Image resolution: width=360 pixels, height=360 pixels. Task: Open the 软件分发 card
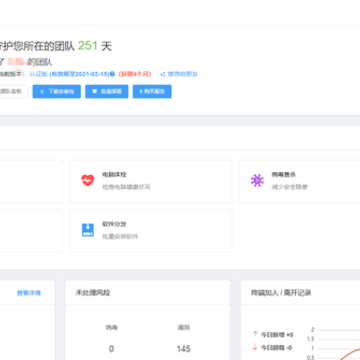click(151, 231)
